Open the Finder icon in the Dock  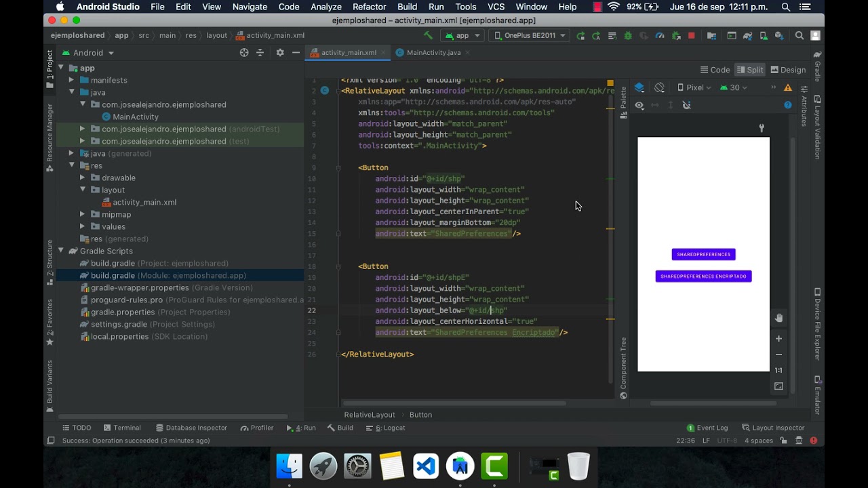pos(290,466)
